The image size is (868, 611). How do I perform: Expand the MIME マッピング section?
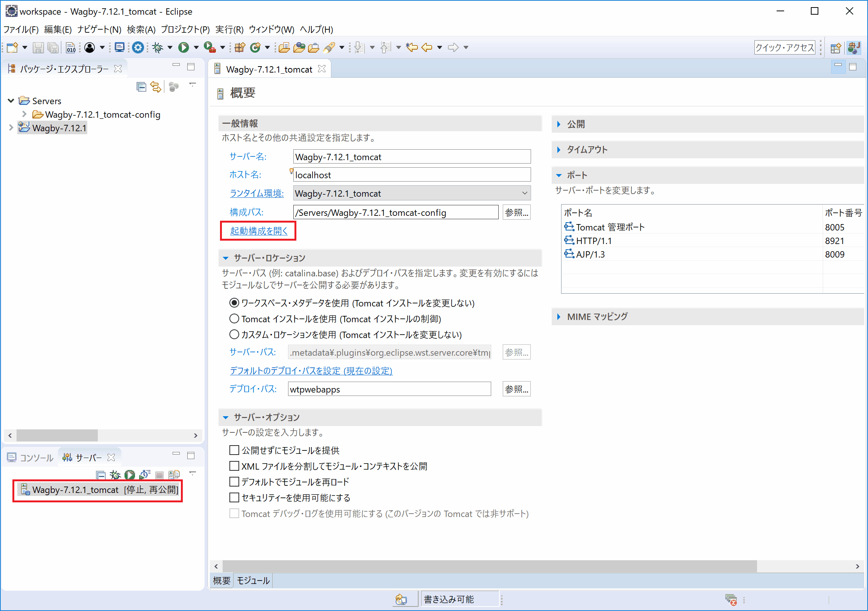coord(559,317)
